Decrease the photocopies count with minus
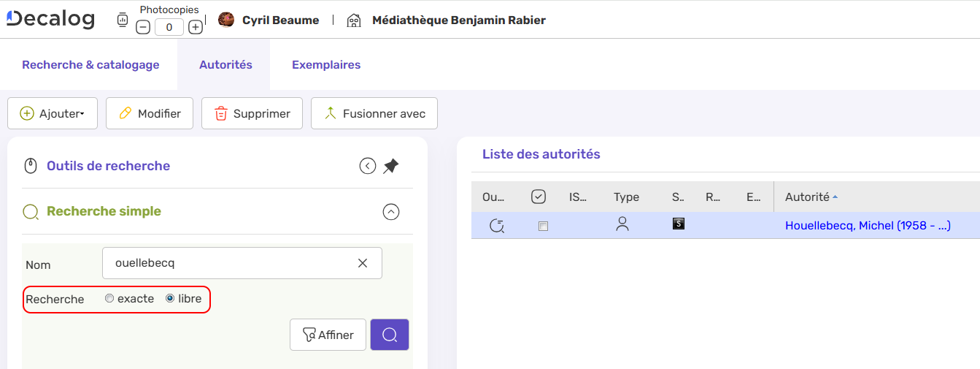Image resolution: width=980 pixels, height=369 pixels. [143, 27]
